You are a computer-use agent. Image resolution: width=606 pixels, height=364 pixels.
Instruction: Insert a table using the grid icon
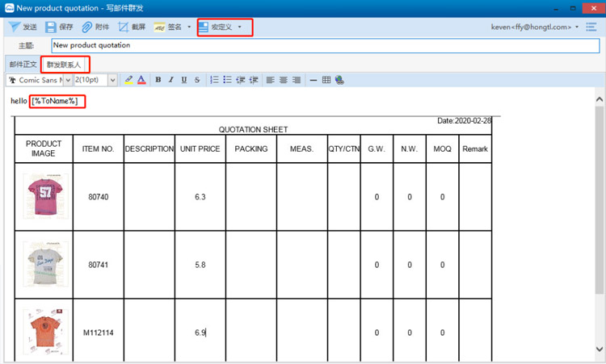[326, 80]
